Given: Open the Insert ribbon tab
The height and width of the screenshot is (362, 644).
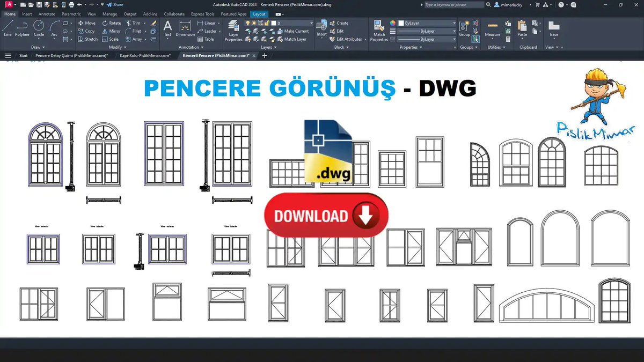Looking at the screenshot, I should [x=27, y=14].
